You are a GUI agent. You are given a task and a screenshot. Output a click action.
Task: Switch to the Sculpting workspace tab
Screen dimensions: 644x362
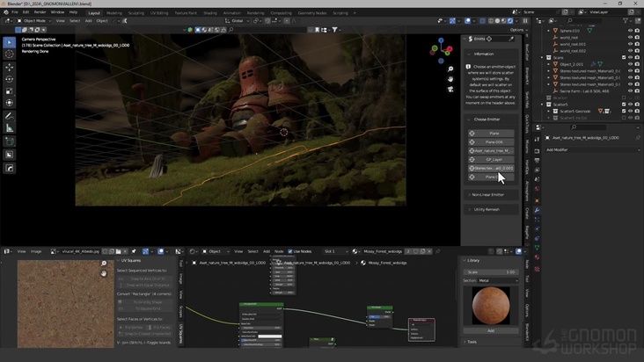(x=136, y=13)
